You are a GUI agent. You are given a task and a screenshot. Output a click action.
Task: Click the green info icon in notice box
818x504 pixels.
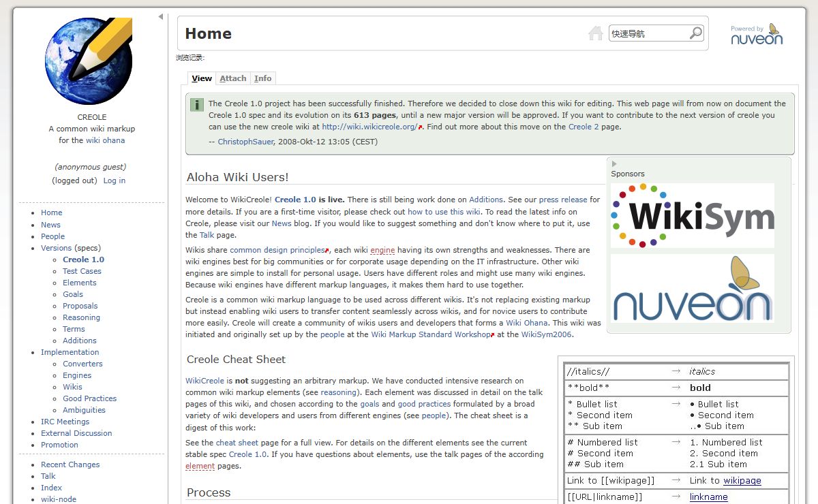[196, 105]
